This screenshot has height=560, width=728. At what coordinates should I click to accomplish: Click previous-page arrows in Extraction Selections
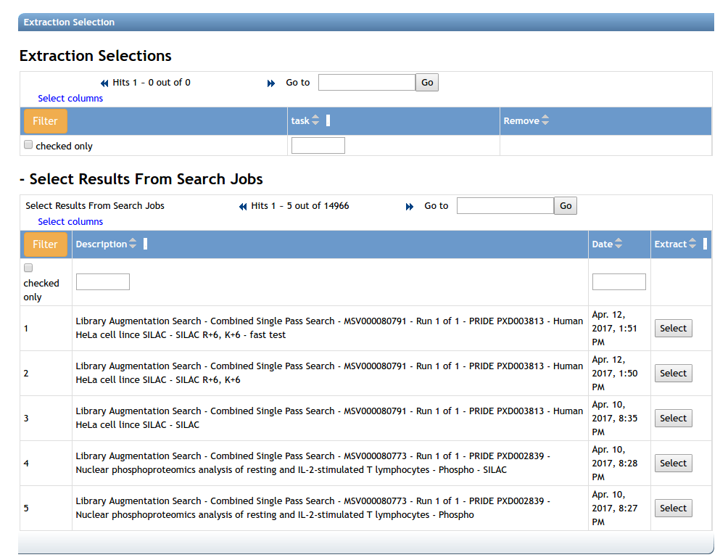click(x=104, y=83)
